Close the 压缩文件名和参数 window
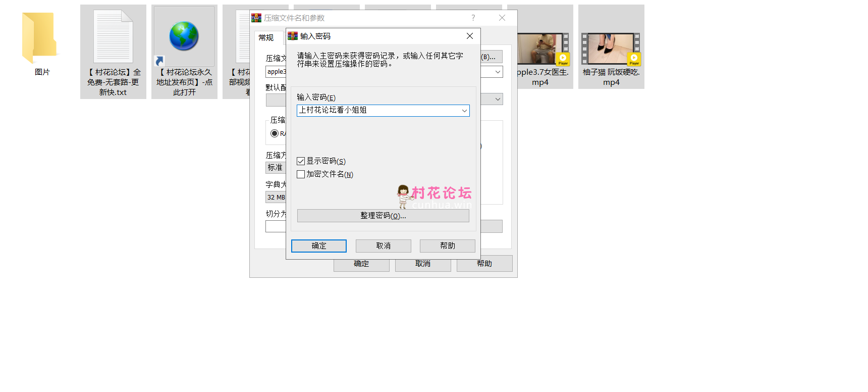 [x=502, y=18]
